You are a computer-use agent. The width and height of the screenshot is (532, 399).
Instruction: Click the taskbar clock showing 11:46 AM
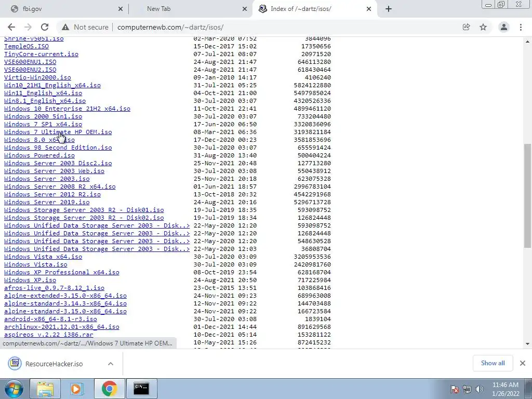pos(506,389)
